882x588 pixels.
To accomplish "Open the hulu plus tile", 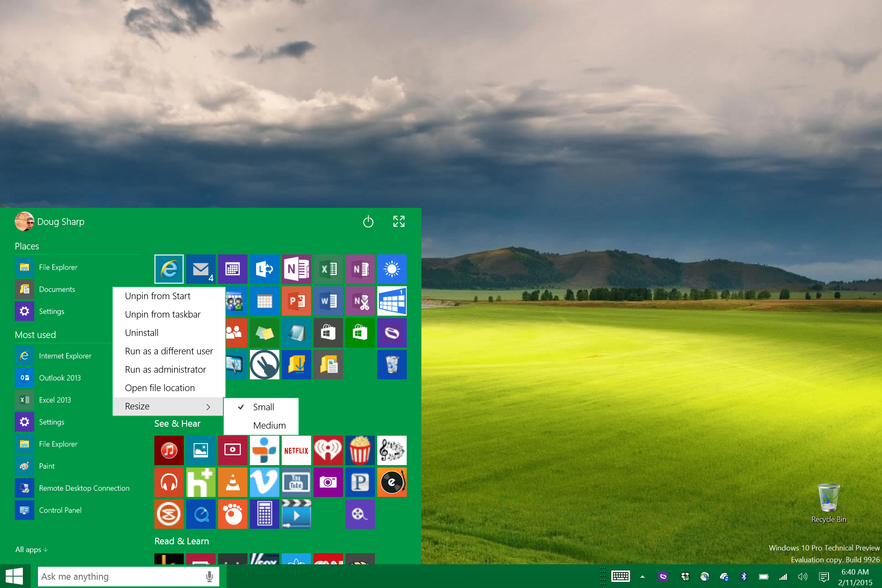I will pyautogui.click(x=201, y=482).
